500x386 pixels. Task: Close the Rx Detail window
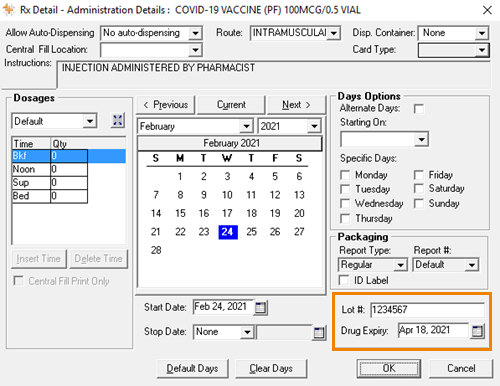487,10
